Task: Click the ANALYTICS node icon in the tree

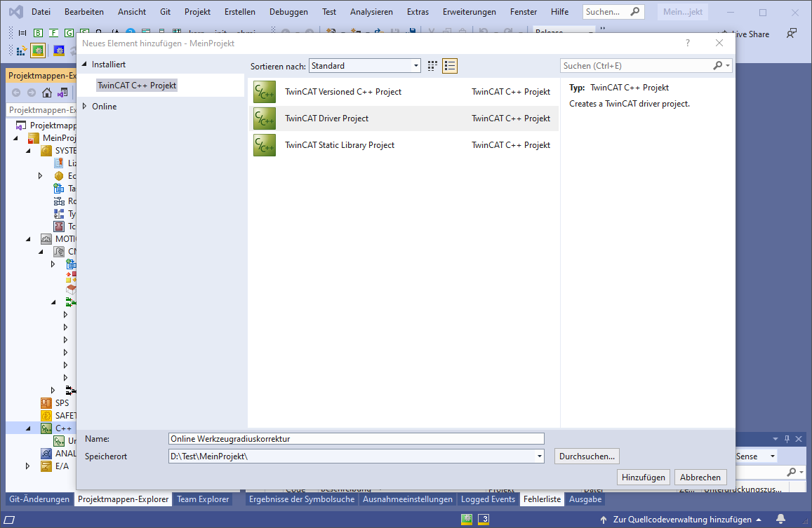Action: [x=46, y=454]
